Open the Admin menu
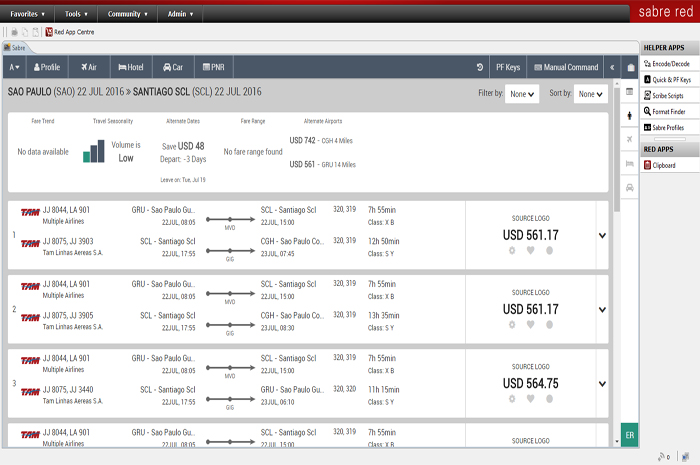 [x=180, y=14]
